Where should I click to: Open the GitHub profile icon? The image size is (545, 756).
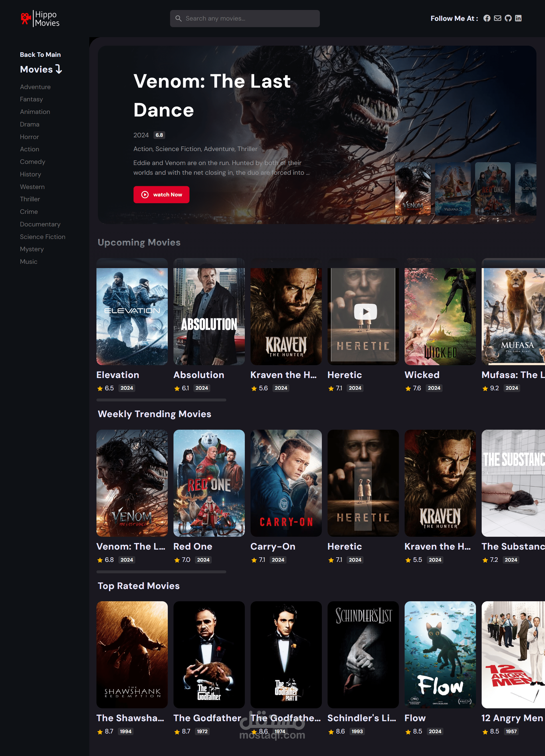click(x=508, y=18)
